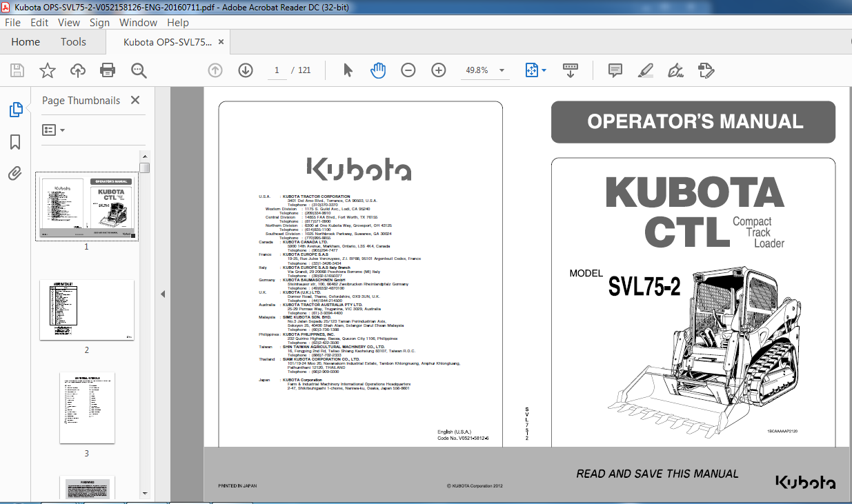The image size is (852, 504).
Task: Select the arrow selection tool
Action: [348, 70]
